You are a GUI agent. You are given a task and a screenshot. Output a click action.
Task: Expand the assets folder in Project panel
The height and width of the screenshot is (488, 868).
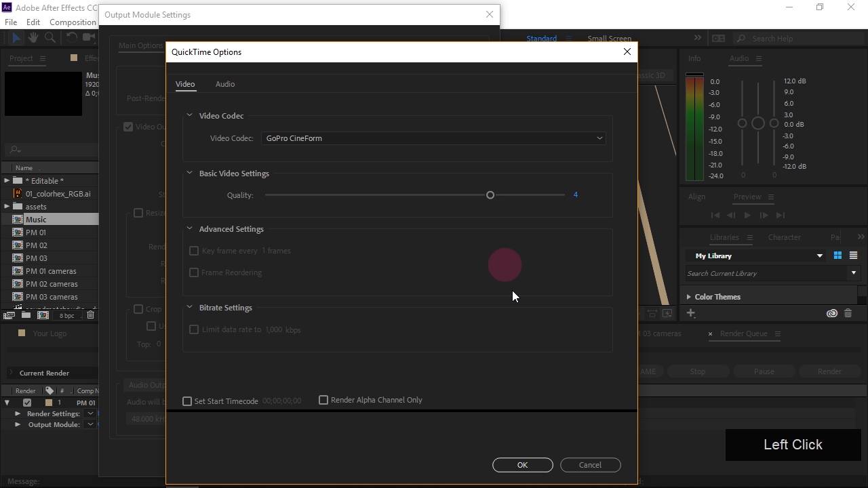point(7,206)
